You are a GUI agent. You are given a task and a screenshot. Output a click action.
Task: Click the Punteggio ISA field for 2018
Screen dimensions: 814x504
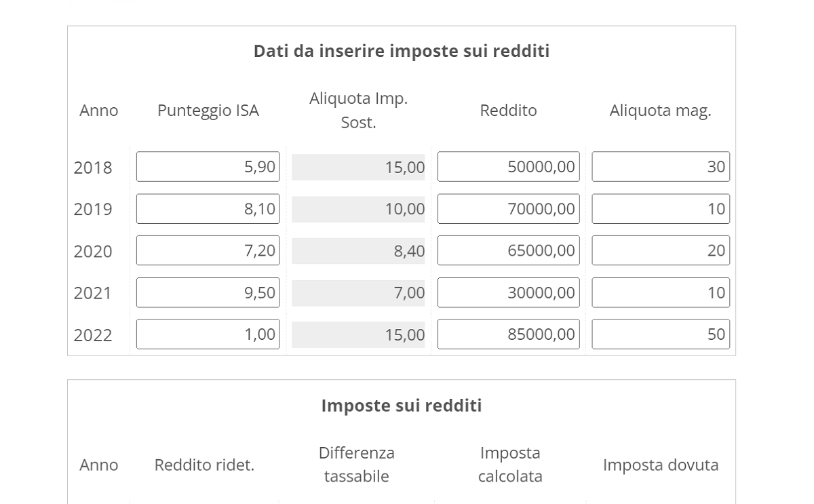click(x=208, y=167)
